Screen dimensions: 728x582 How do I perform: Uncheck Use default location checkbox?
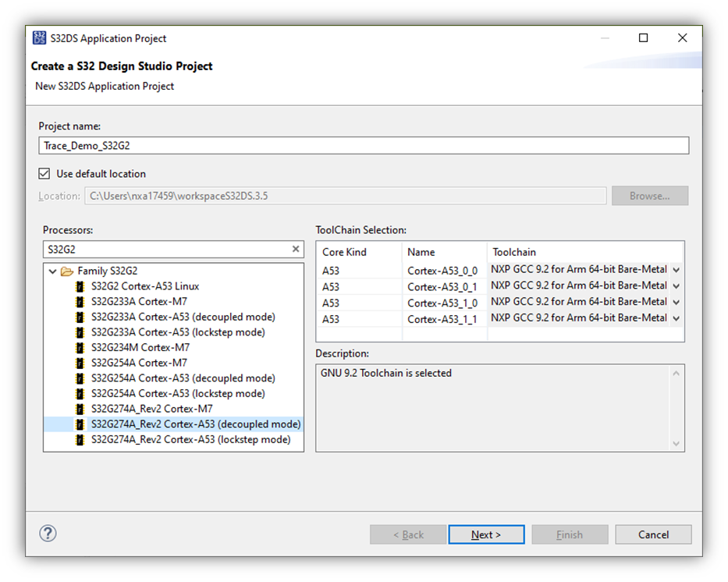tap(44, 174)
